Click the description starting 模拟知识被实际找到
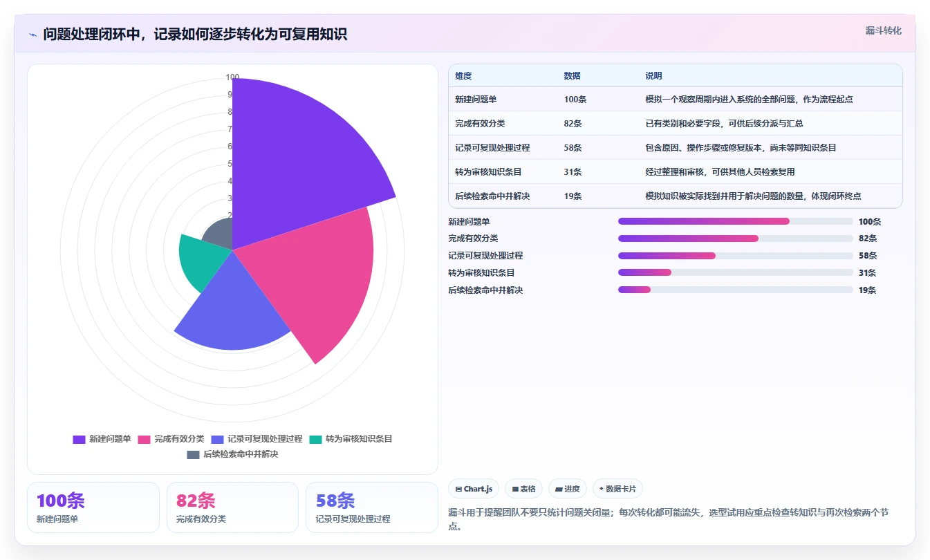 pyautogui.click(x=753, y=196)
